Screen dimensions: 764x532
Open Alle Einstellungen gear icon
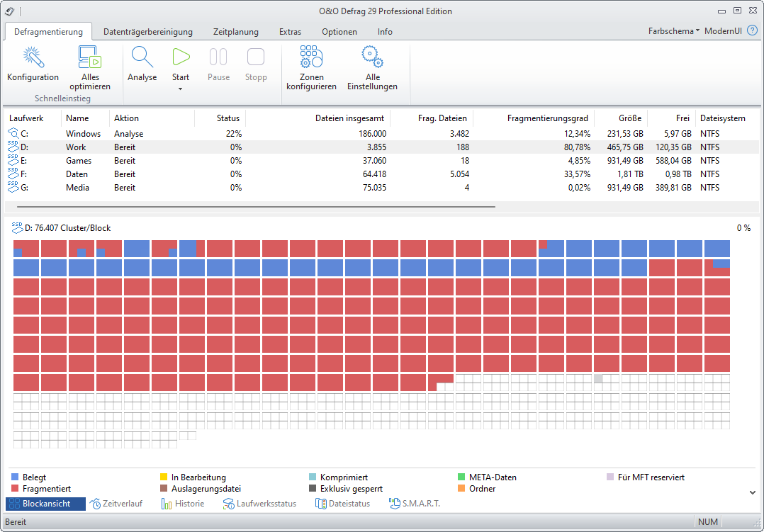[372, 58]
